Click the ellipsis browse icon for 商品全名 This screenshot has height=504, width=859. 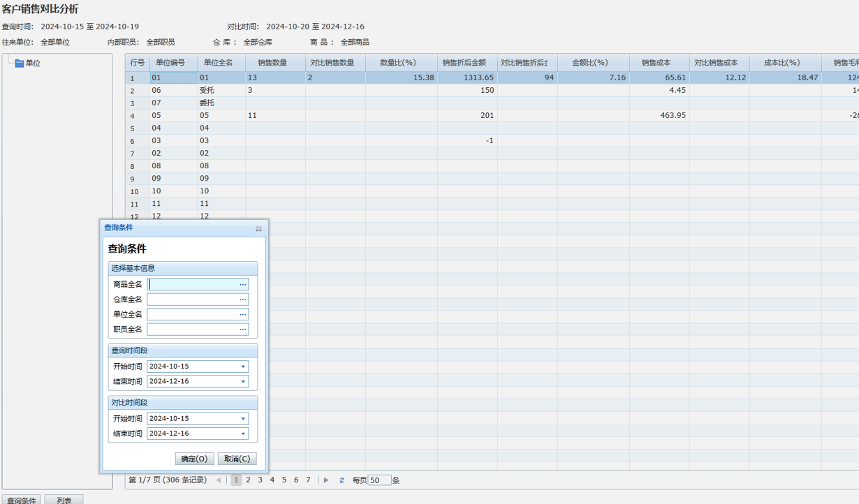pos(243,284)
